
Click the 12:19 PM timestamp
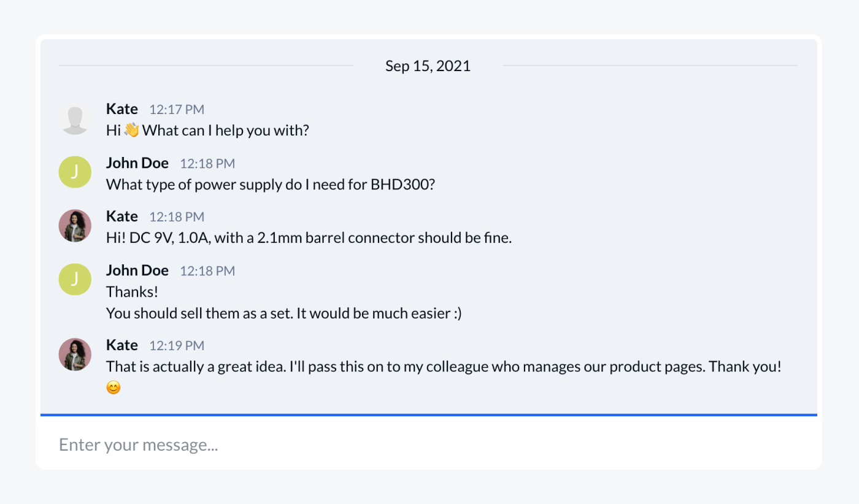coord(177,346)
